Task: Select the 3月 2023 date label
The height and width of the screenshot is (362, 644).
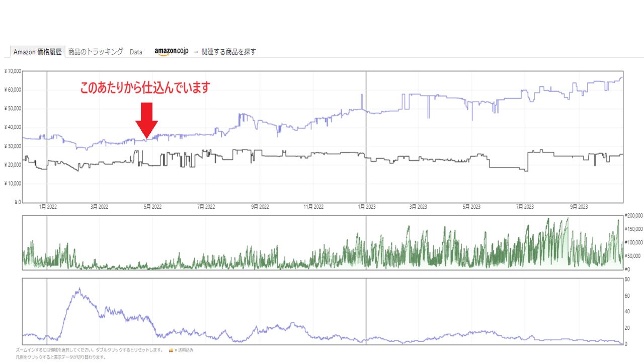Action: point(418,207)
